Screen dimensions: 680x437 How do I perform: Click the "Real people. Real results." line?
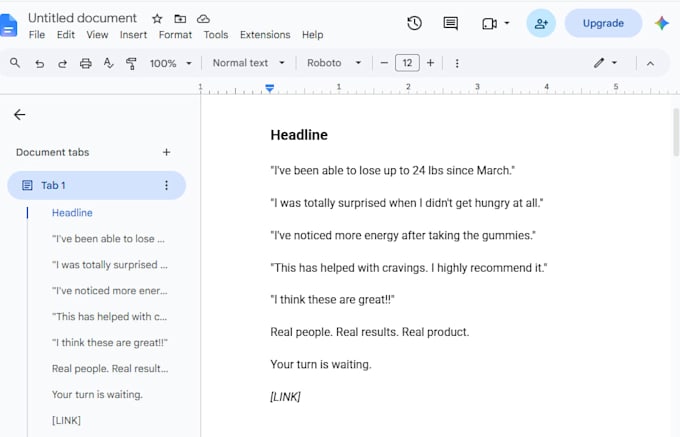369,332
